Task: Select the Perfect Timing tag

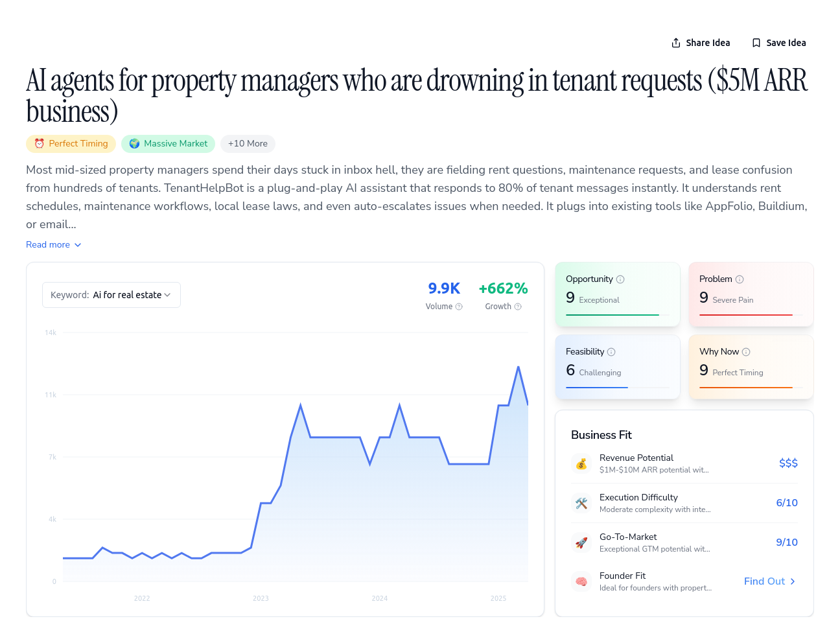Action: tap(71, 144)
